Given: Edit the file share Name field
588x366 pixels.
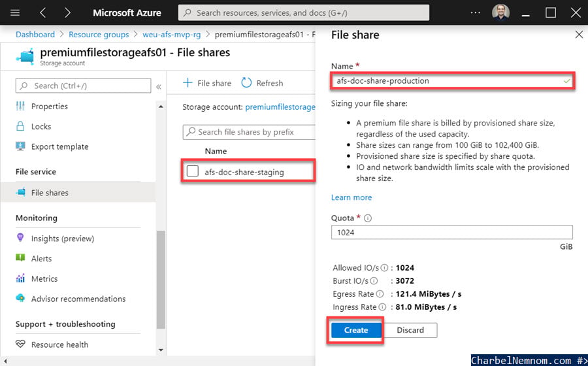Looking at the screenshot, I should tap(452, 81).
